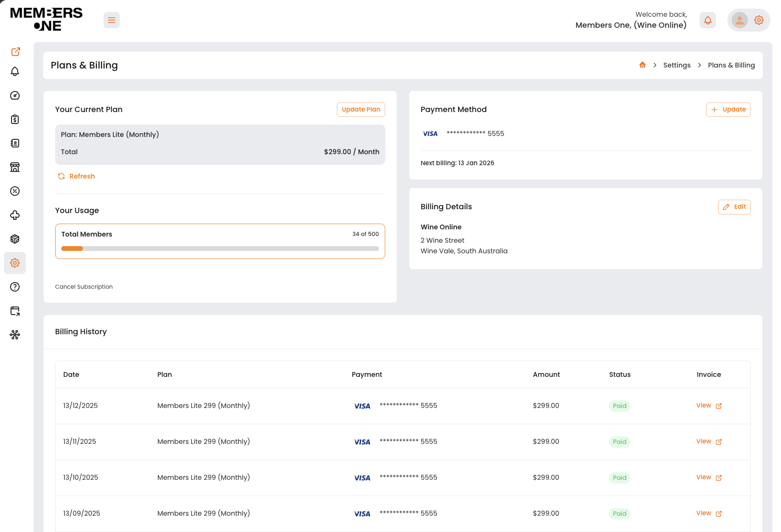781x532 pixels.
Task: Click the home icon in the breadcrumb
Action: tap(642, 65)
